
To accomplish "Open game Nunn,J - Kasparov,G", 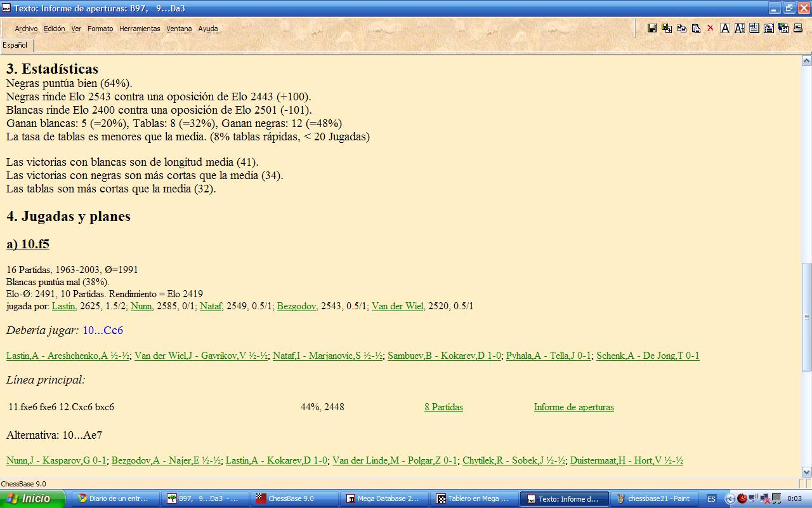I will 56,460.
